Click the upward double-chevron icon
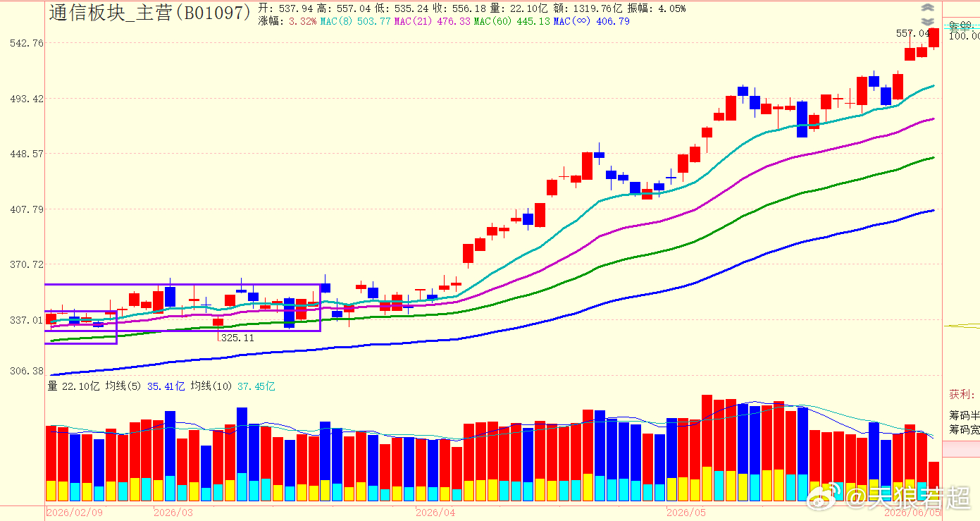The width and height of the screenshot is (980, 521). tap(928, 8)
